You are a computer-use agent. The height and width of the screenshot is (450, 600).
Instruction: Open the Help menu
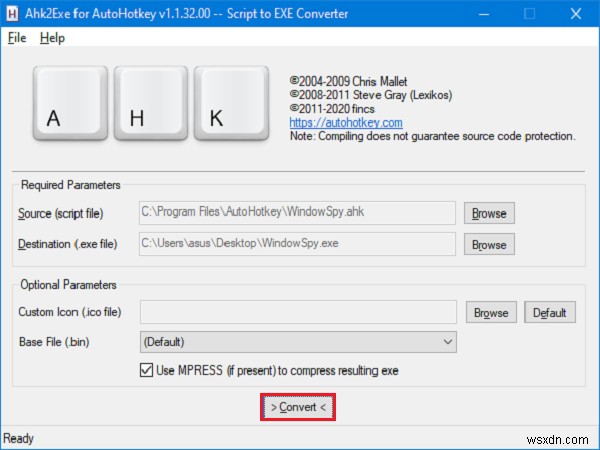(x=52, y=38)
